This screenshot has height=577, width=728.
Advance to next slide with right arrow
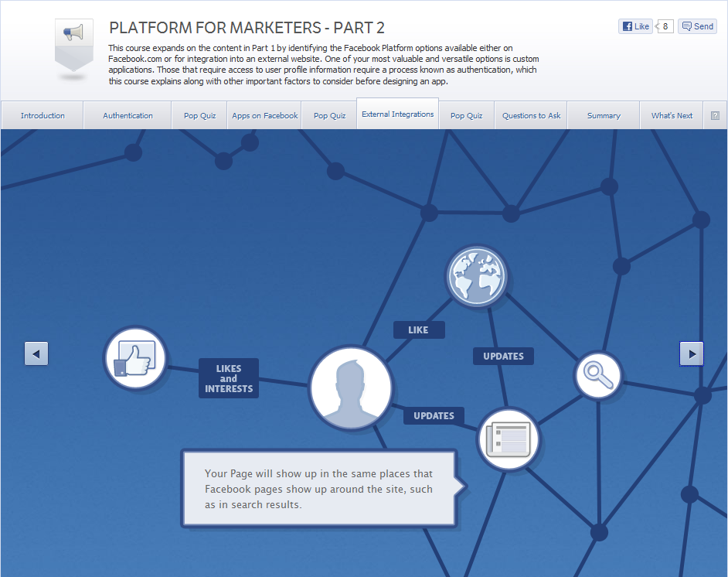[692, 354]
